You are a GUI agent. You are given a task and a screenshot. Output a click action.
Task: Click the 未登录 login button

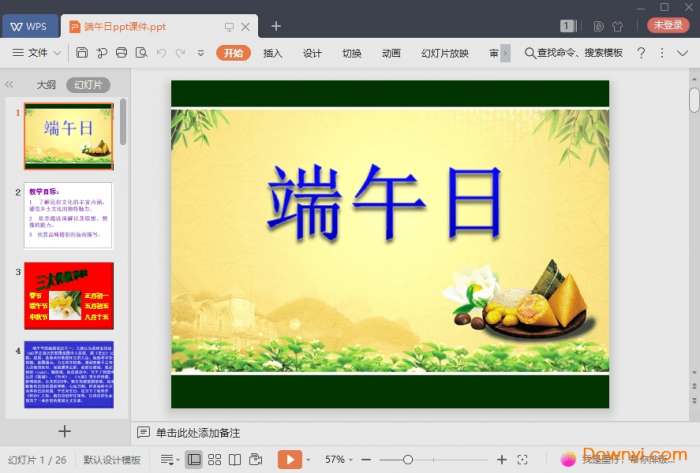click(x=668, y=25)
